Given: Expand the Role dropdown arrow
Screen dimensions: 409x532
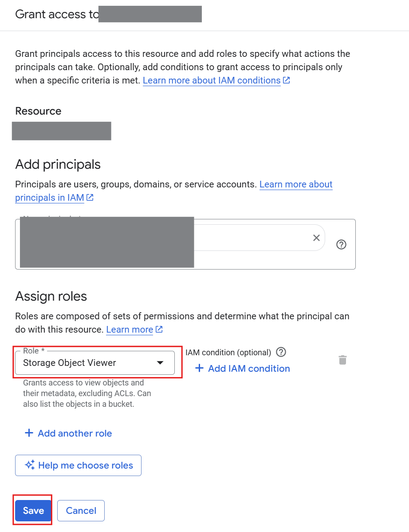Looking at the screenshot, I should [x=161, y=363].
